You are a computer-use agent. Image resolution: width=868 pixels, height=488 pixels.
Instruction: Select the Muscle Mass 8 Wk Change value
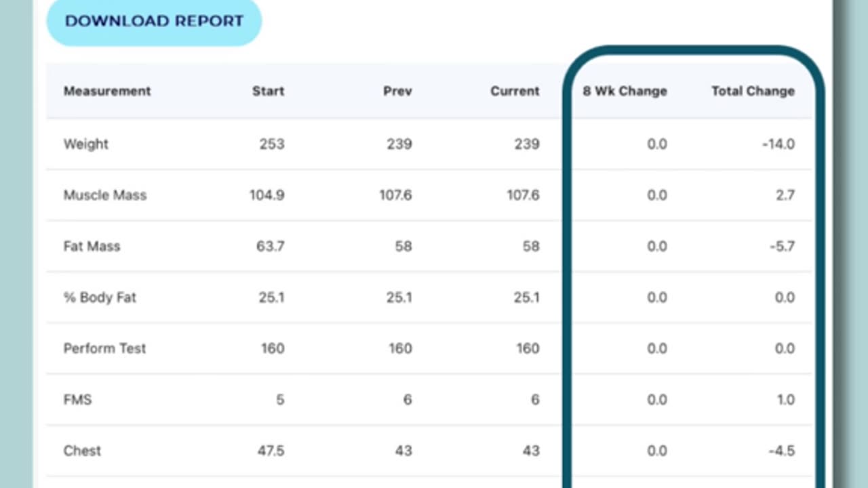point(657,195)
